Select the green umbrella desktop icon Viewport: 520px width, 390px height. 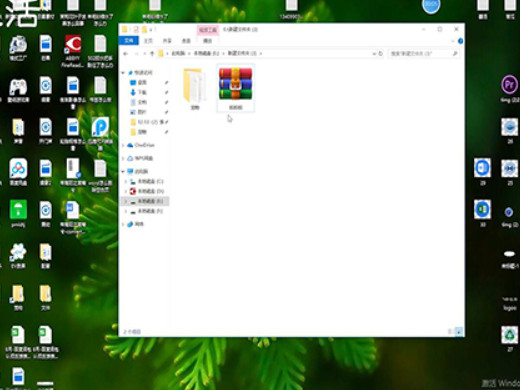(x=18, y=214)
